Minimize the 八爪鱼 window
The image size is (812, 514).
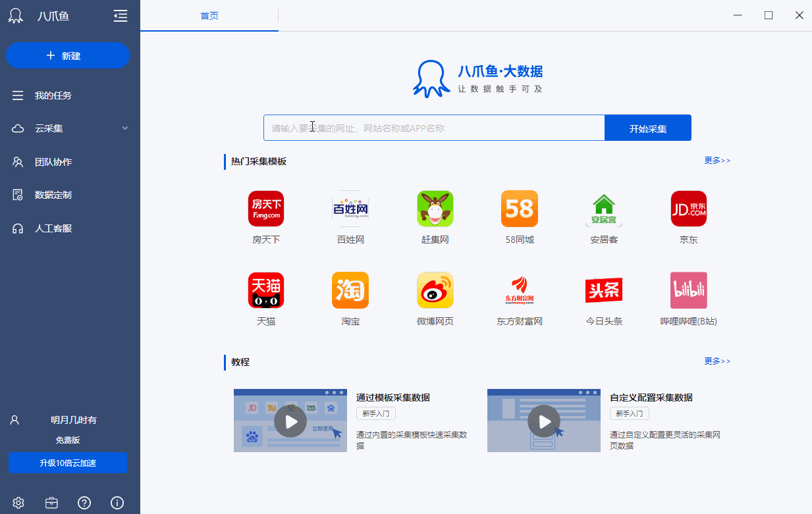coord(738,15)
